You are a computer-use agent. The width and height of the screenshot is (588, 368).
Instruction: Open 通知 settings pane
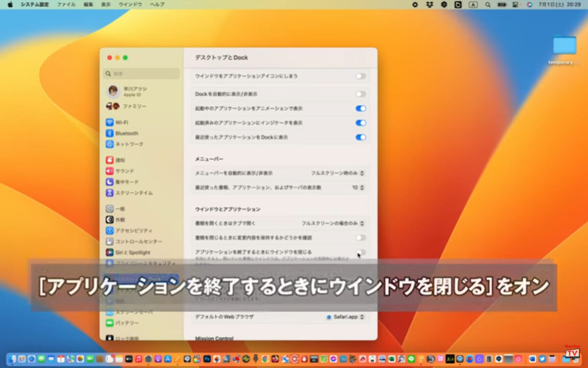coord(115,160)
